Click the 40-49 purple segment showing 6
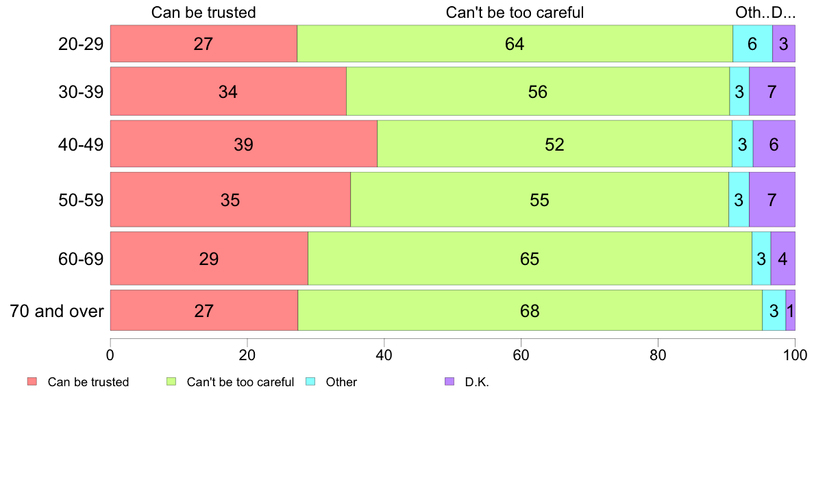 (x=774, y=144)
